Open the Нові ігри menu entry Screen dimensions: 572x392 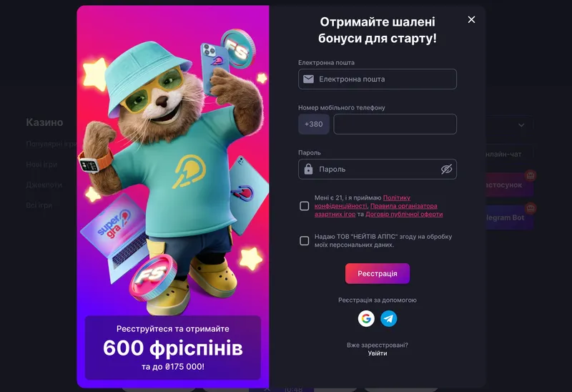point(41,165)
